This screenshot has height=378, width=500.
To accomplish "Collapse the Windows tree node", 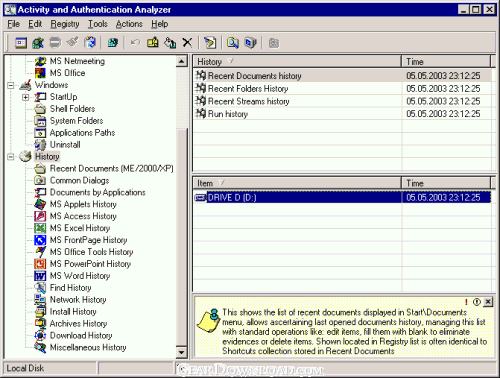I will [x=11, y=85].
